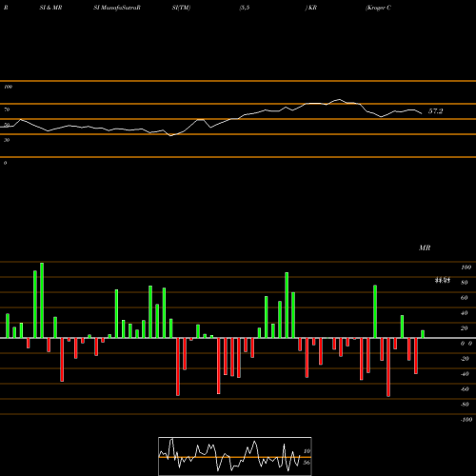476x476 pixels.
Task: Click the 30 level label on RSI axis
Action: (x=7, y=140)
